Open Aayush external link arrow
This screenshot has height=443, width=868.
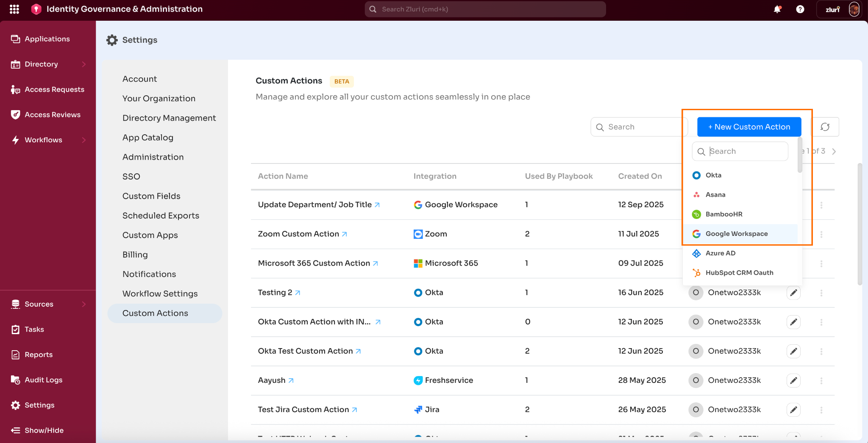click(x=291, y=380)
